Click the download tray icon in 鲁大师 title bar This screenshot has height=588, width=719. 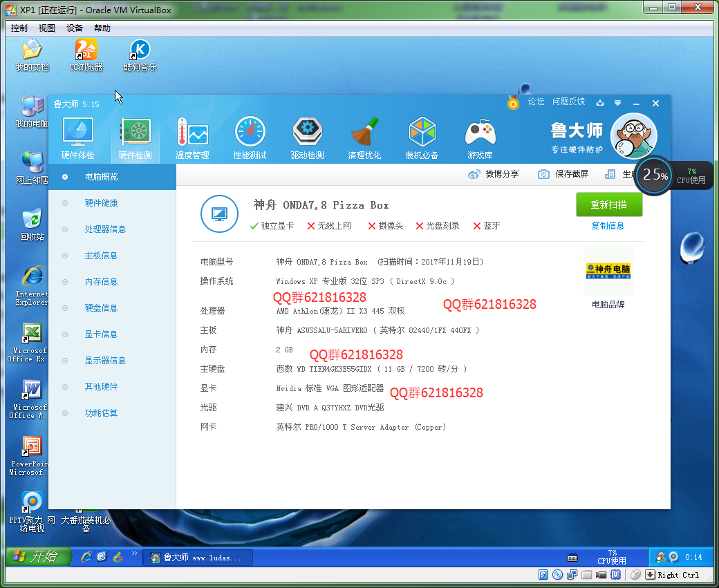(600, 103)
